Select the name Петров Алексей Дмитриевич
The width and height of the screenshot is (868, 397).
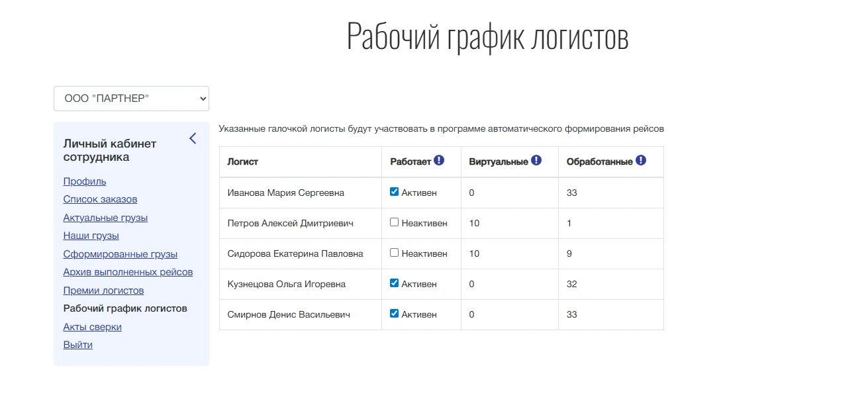(290, 223)
